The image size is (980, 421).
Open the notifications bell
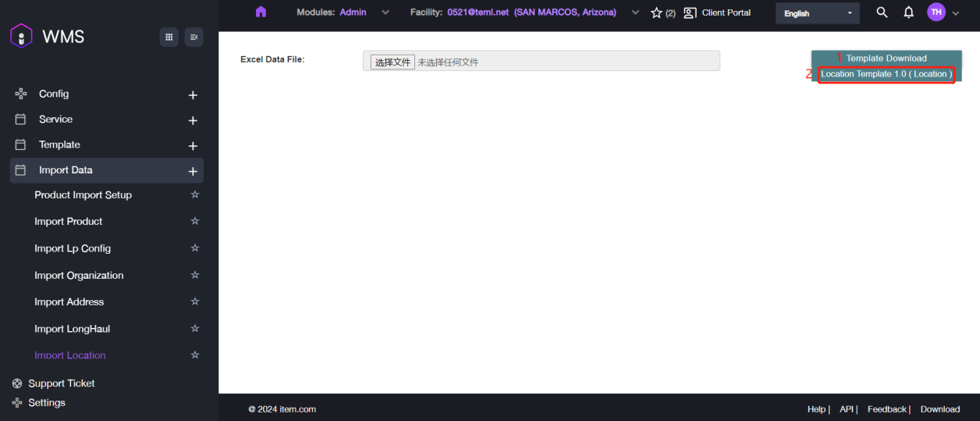pos(908,12)
